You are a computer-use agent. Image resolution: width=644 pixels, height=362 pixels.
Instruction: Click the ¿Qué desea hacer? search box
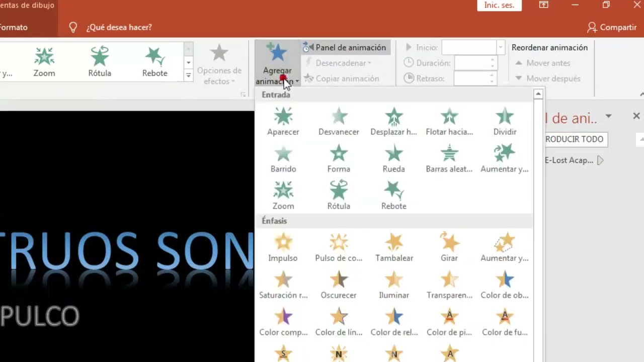119,27
